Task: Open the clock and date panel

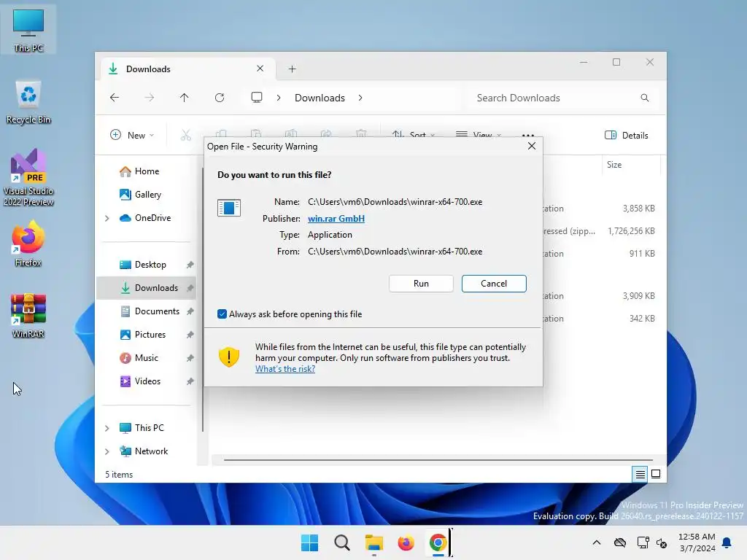Action: tap(697, 542)
